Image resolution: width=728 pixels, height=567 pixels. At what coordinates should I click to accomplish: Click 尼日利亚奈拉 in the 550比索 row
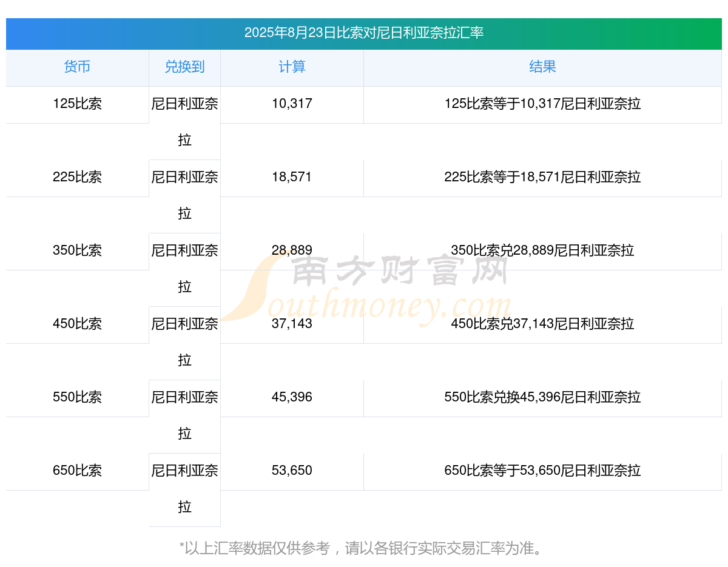click(x=184, y=415)
